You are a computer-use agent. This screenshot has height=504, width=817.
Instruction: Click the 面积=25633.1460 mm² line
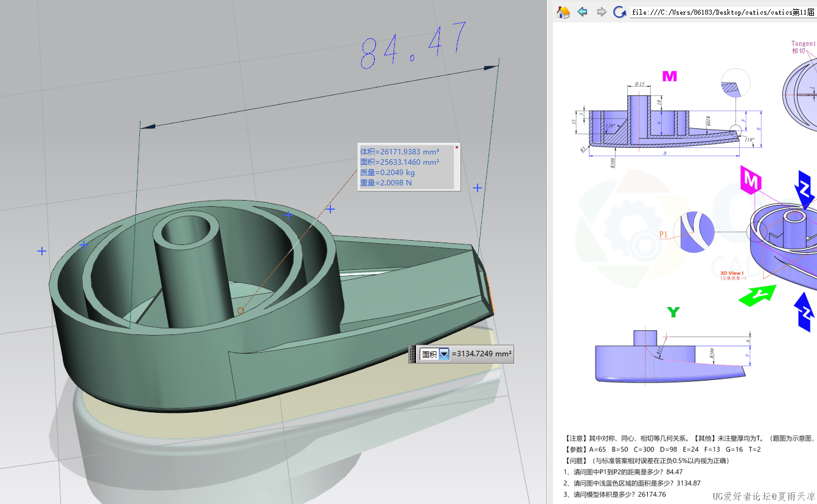click(399, 162)
